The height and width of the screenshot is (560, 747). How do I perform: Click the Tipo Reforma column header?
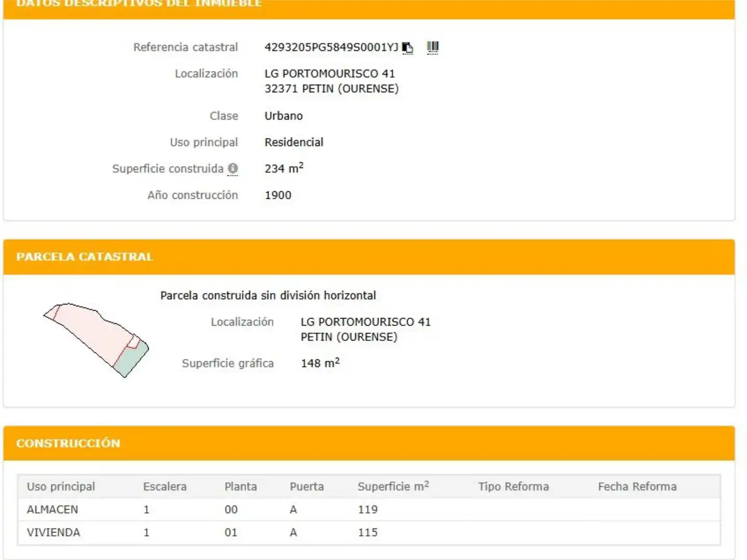(x=514, y=486)
